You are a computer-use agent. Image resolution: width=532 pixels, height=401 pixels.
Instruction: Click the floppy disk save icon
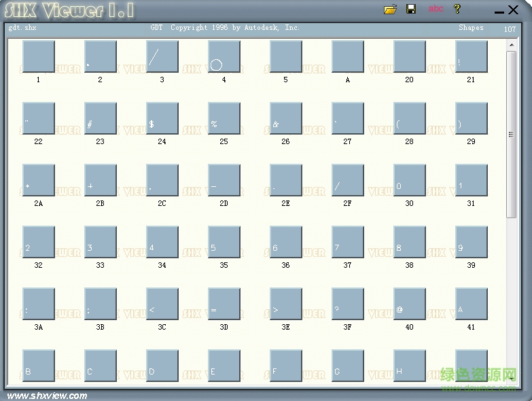coord(411,10)
